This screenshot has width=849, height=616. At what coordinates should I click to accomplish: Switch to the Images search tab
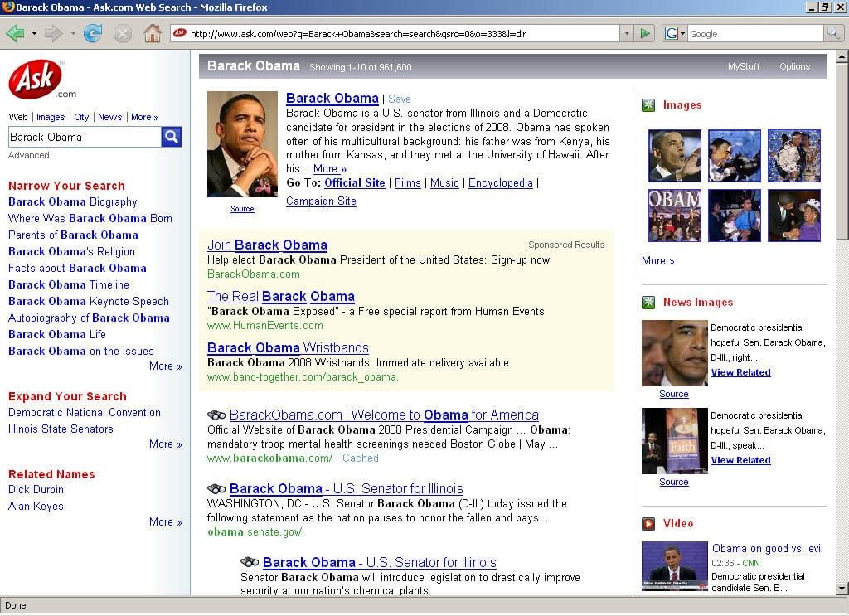[x=51, y=117]
